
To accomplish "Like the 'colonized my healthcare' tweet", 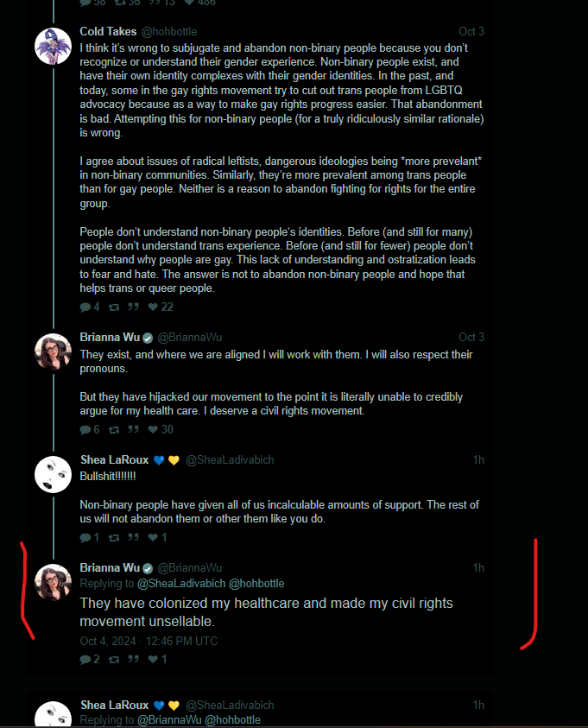I will 157,659.
